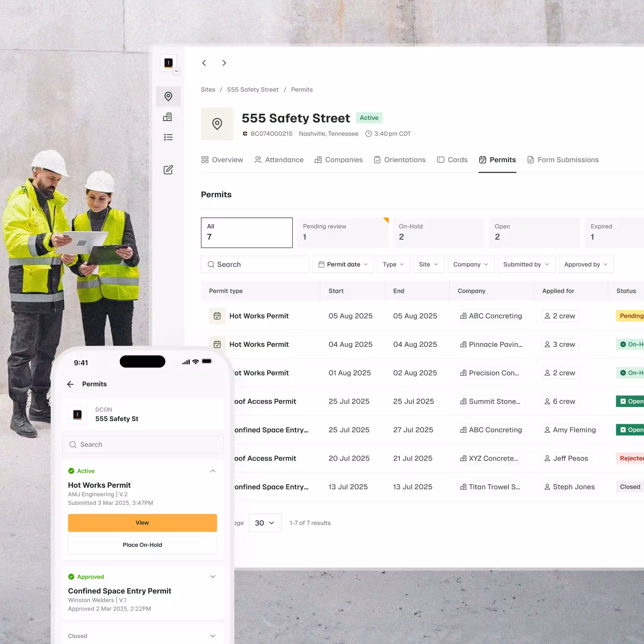Open the Company filter dropdown
The image size is (644, 644).
click(x=471, y=264)
